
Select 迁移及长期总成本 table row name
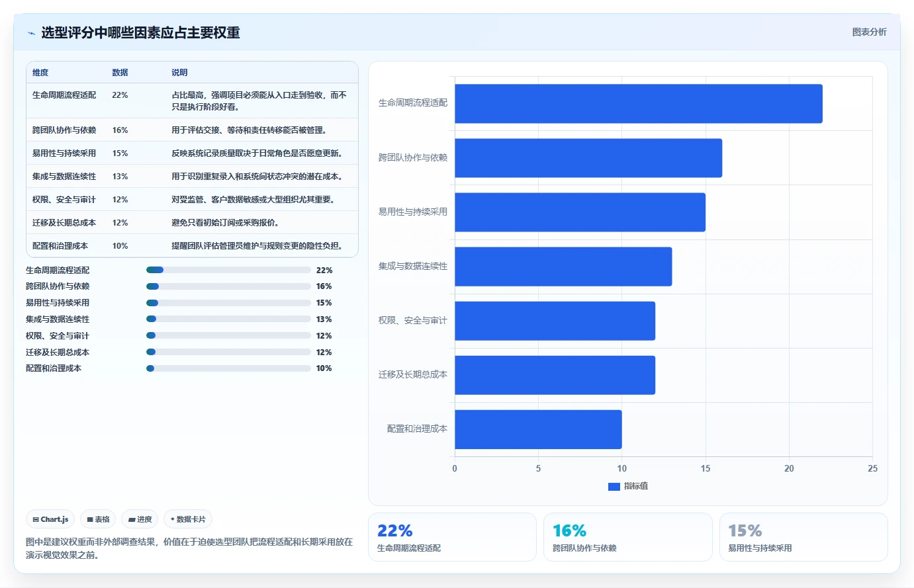click(64, 223)
